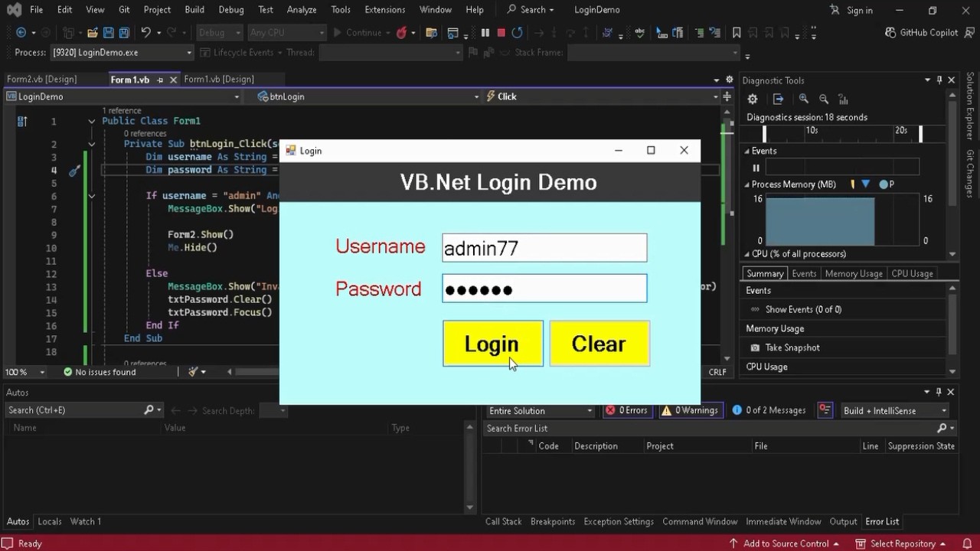The height and width of the screenshot is (551, 980).
Task: Switch to Memory Usage tab
Action: tap(854, 273)
